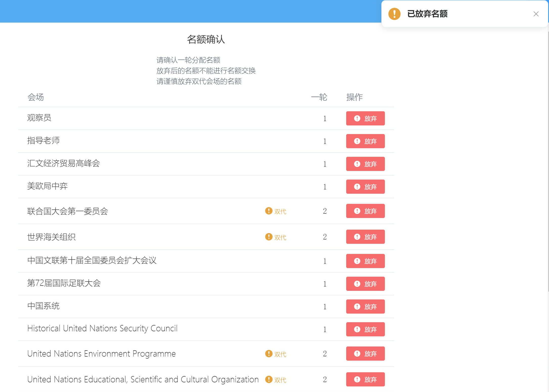This screenshot has width=549, height=392.
Task: Click 双代 icon in the UNESCO row
Action: click(269, 379)
